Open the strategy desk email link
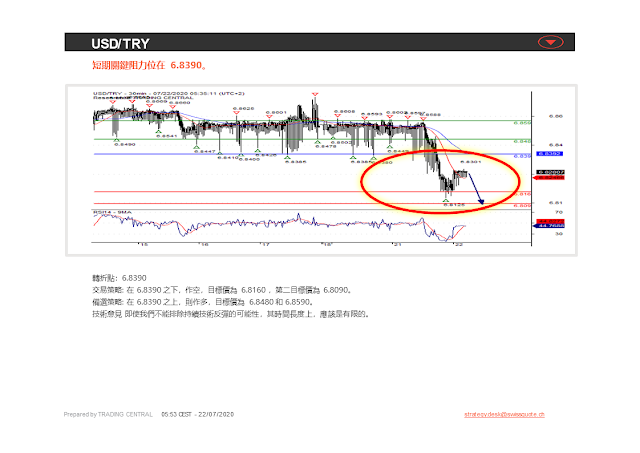 (x=504, y=415)
